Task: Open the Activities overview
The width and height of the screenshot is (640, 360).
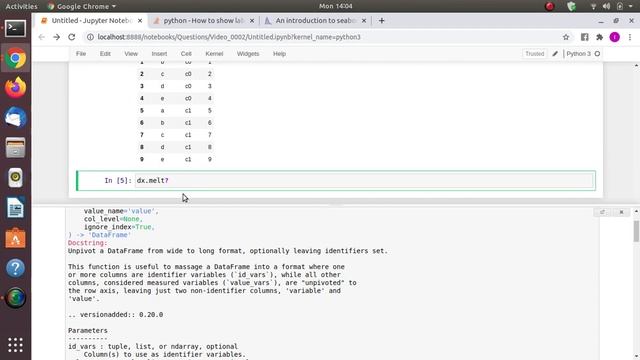Action: (x=21, y=6)
